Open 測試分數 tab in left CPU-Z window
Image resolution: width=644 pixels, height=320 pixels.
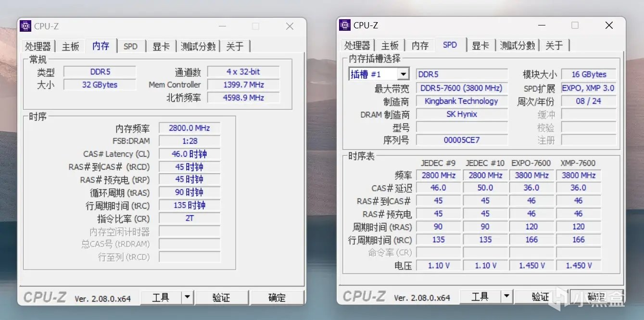click(198, 47)
